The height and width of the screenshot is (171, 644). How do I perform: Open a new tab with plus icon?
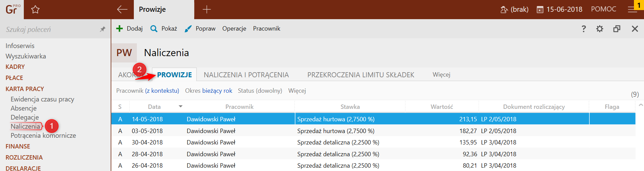(207, 9)
